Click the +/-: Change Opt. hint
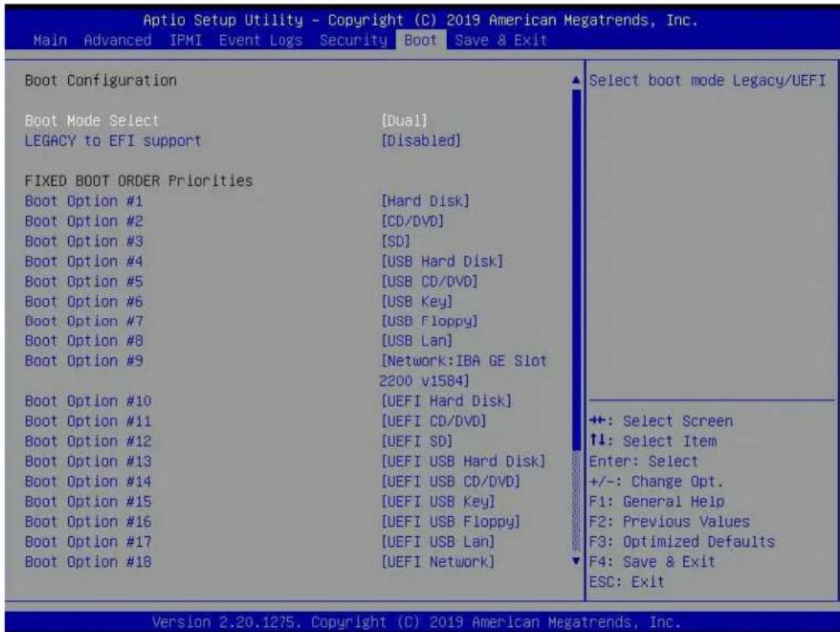 656,481
